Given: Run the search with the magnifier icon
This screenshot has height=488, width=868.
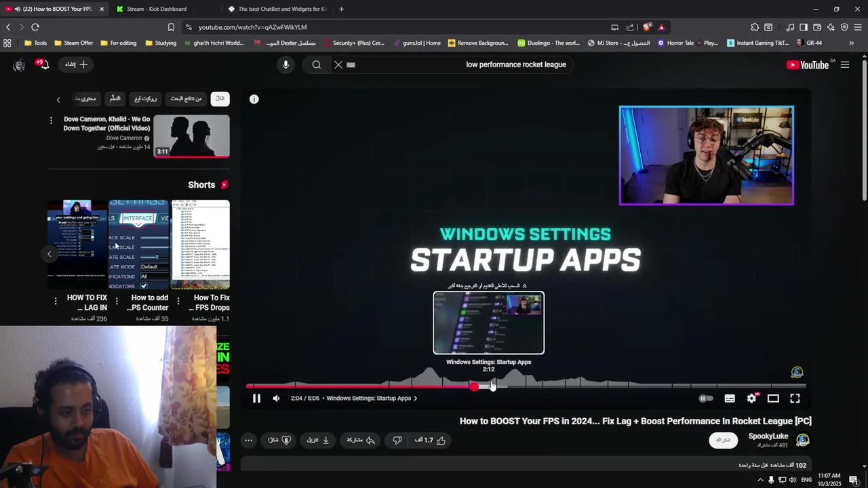Looking at the screenshot, I should (317, 64).
